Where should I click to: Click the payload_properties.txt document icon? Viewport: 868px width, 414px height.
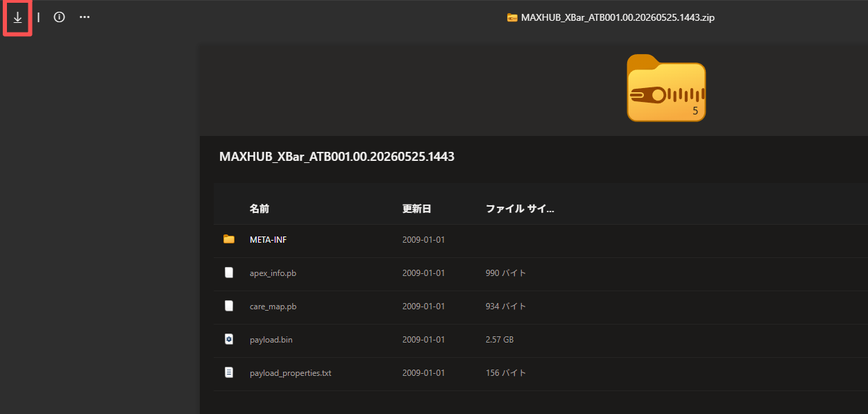click(229, 372)
